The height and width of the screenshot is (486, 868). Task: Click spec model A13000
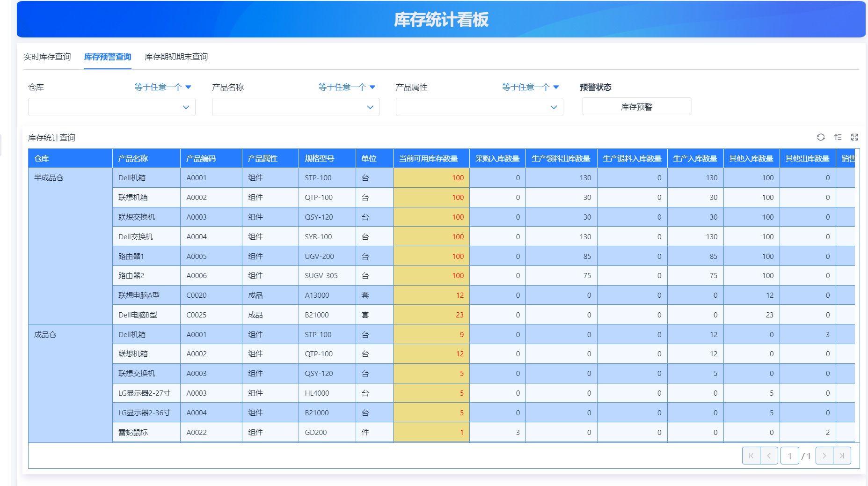tap(317, 295)
